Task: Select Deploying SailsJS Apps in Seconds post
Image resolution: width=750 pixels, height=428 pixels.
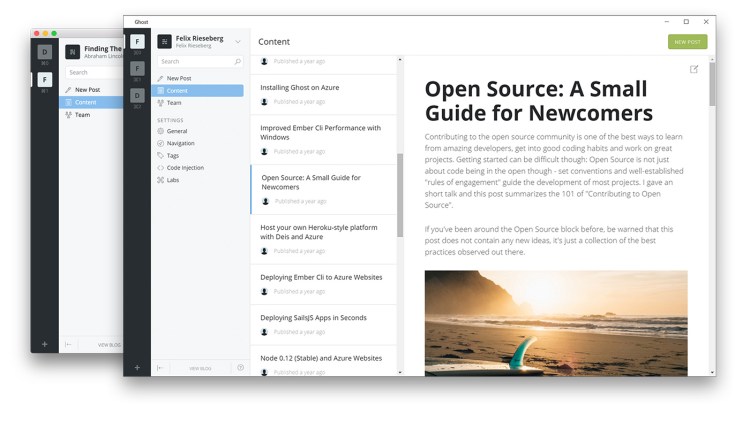Action: [313, 318]
